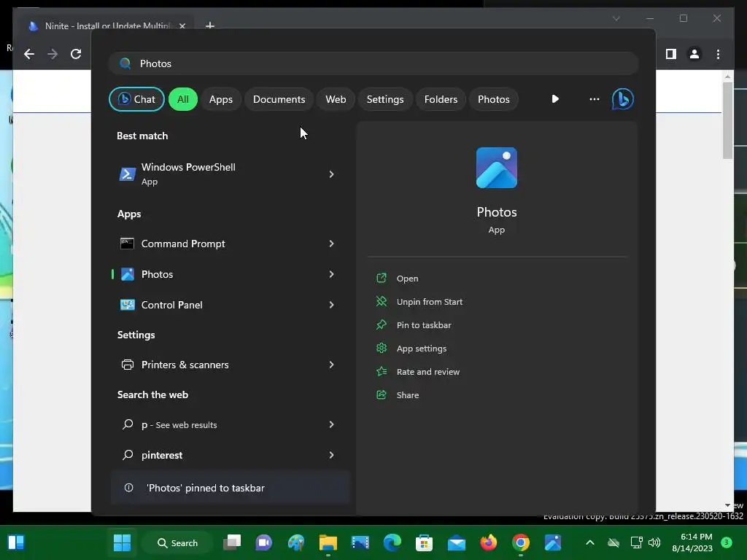The width and height of the screenshot is (747, 560).
Task: Select the All filter tab
Action: click(x=183, y=99)
